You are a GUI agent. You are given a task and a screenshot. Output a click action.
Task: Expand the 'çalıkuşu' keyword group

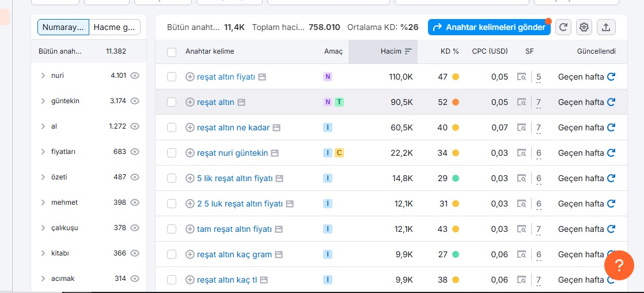43,228
